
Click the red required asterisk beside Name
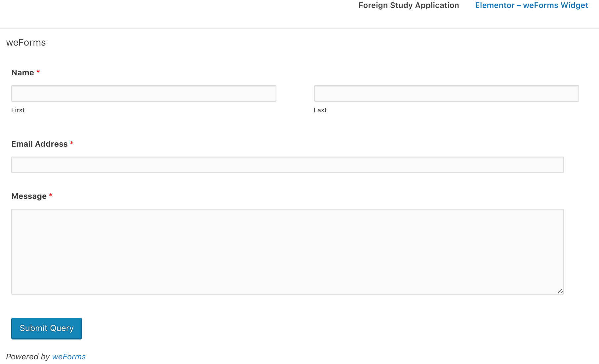(x=38, y=72)
